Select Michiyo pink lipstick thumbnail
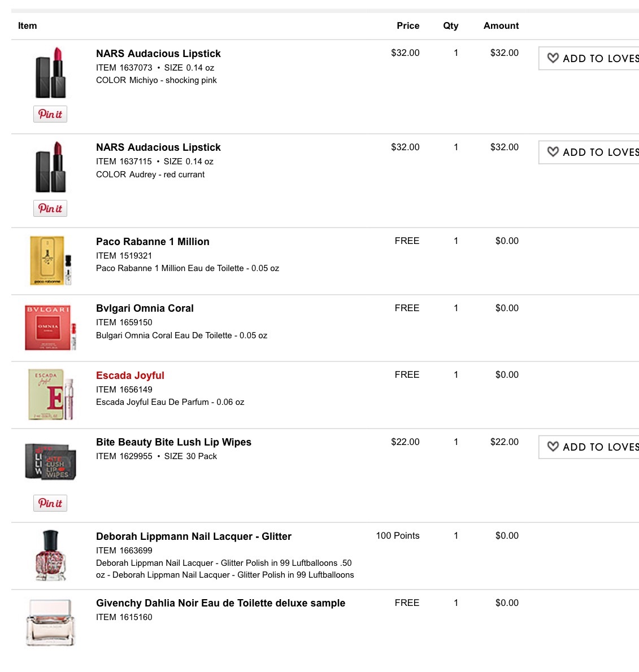This screenshot has width=639, height=672. (51, 73)
